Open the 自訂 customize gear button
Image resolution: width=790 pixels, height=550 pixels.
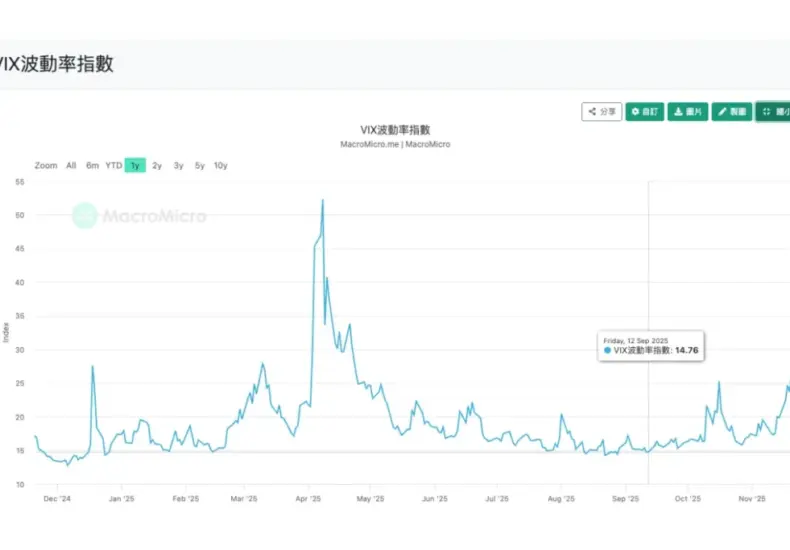point(645,112)
